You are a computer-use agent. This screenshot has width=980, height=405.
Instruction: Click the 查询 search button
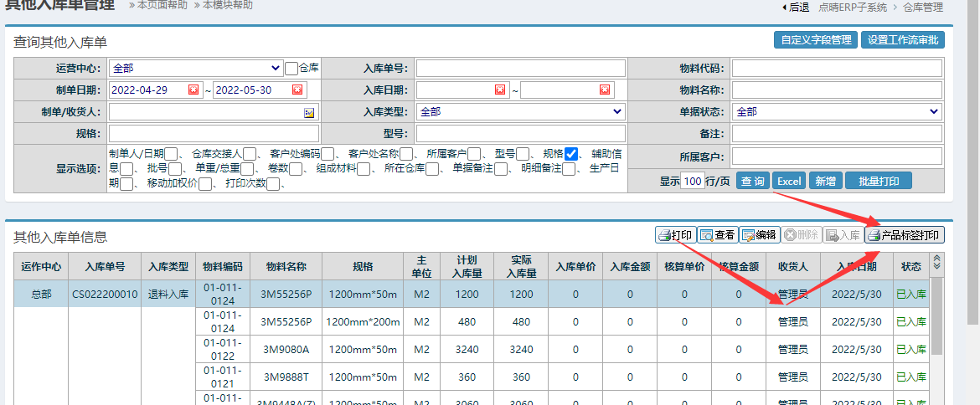753,182
